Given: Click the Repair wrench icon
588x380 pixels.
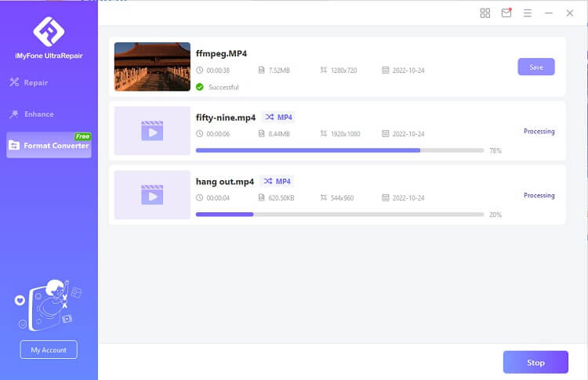Looking at the screenshot, I should tap(14, 82).
